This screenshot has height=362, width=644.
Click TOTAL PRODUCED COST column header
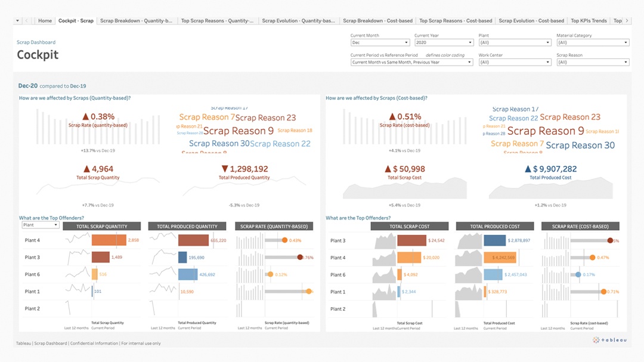[495, 227]
